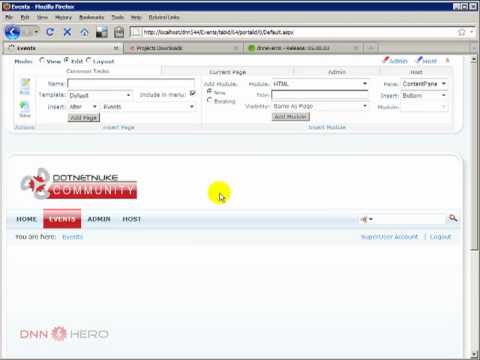Viewport: 480px width, 360px height.
Task: Open the browser Home page icon
Action: (85, 32)
